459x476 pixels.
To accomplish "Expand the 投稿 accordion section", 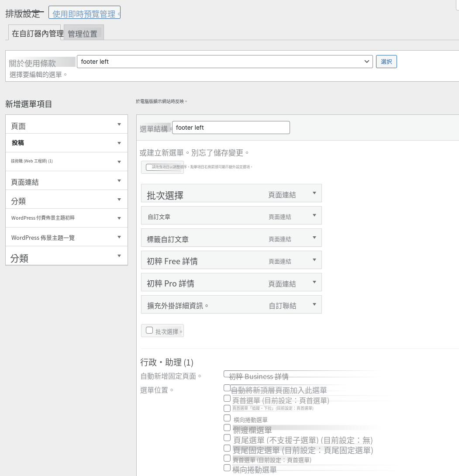I will (66, 143).
